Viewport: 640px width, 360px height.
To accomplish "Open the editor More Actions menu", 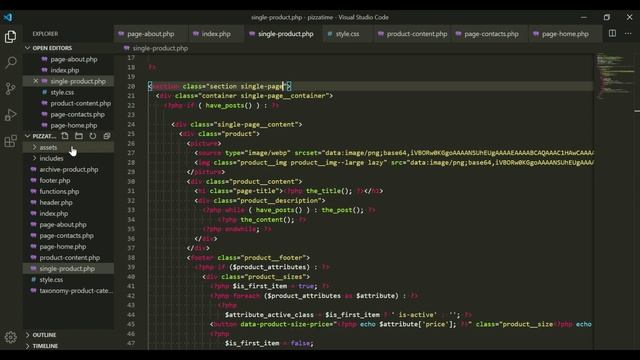I will 628,33.
